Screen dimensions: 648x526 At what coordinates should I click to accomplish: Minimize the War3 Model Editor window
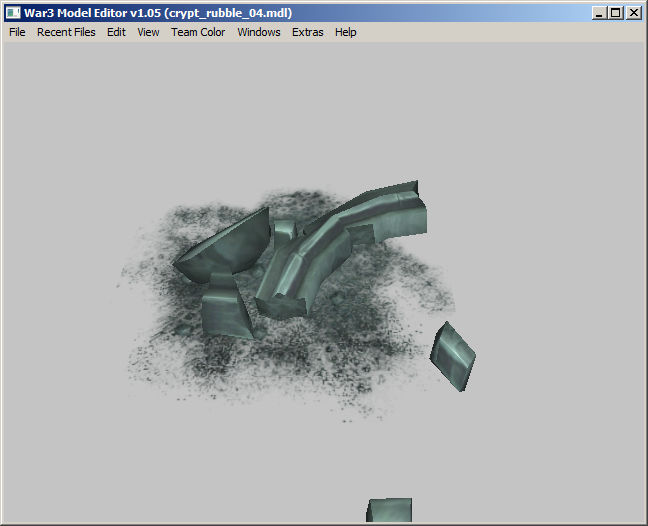pyautogui.click(x=599, y=13)
